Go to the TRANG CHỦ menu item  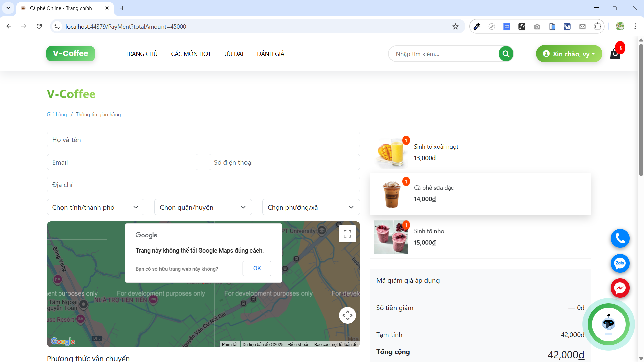pyautogui.click(x=141, y=54)
